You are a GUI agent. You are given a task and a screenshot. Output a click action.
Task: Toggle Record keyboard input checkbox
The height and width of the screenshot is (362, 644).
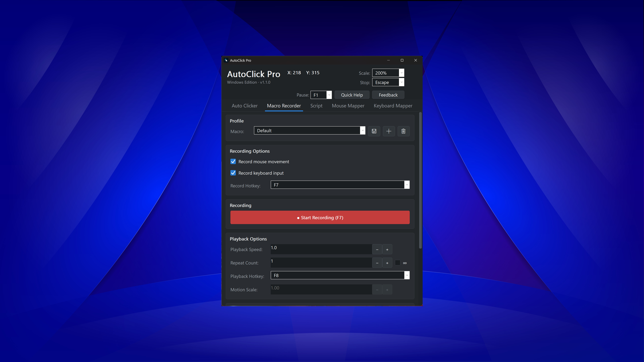(x=233, y=173)
